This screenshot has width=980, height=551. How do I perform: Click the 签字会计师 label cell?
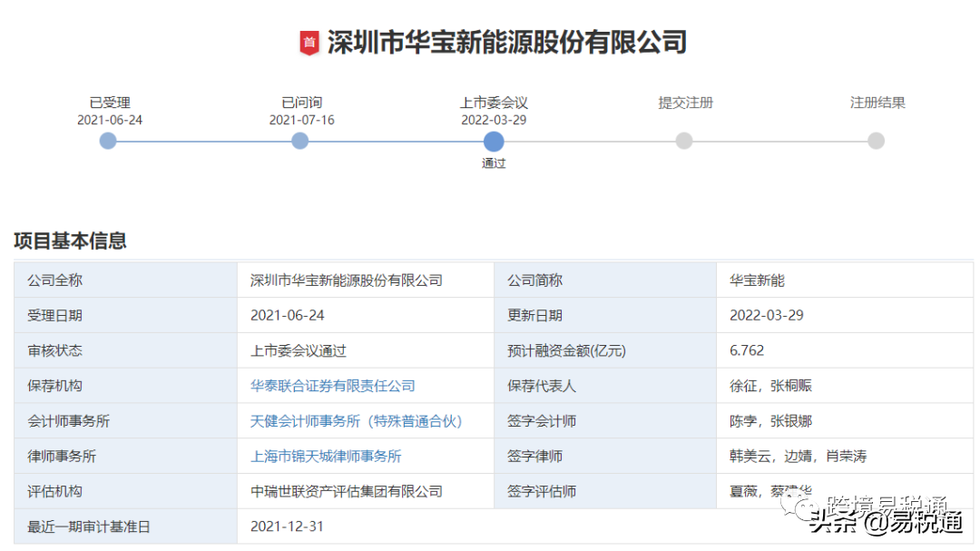(x=605, y=421)
